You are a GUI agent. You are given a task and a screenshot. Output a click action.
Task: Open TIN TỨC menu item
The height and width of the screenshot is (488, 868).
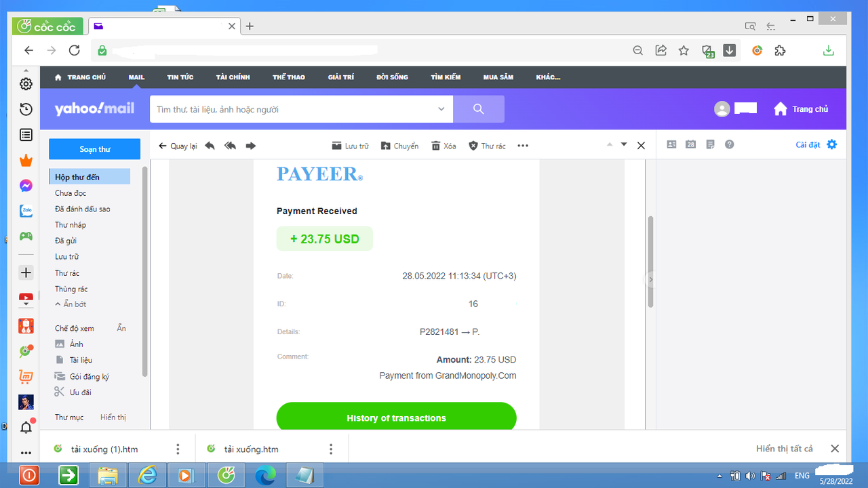pos(180,77)
